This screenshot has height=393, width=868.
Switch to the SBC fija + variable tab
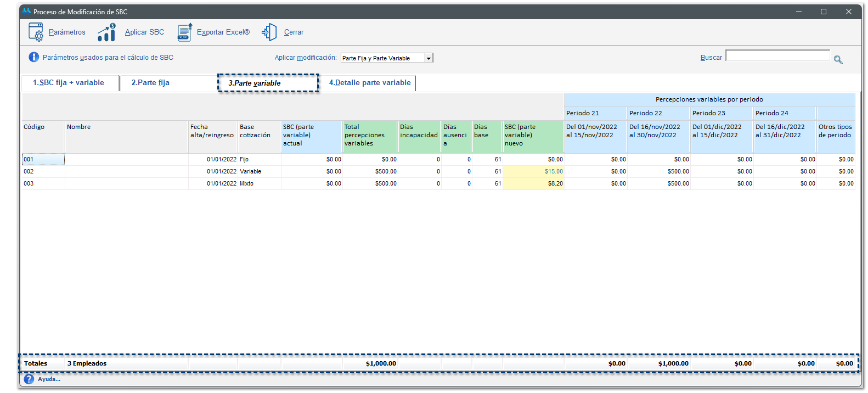[69, 83]
